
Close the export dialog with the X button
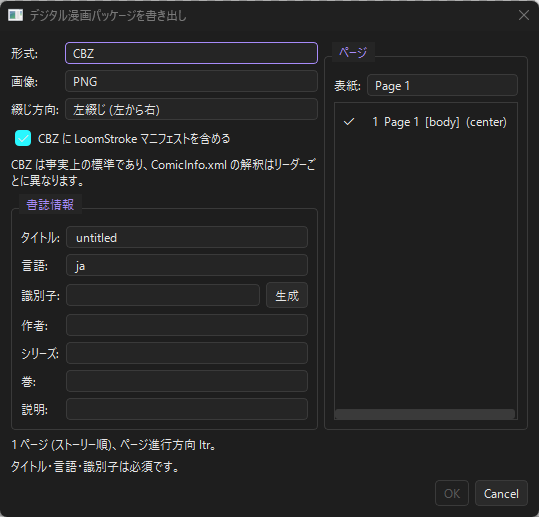pyautogui.click(x=524, y=15)
